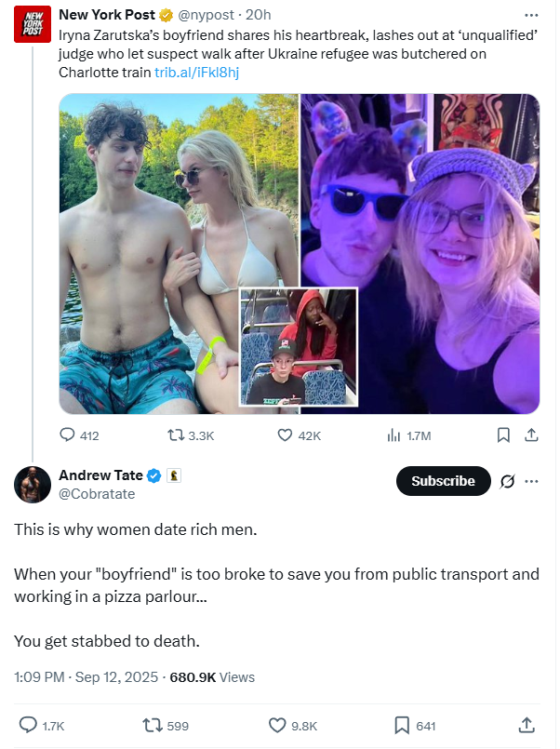Bookmark the New York Post tweet
Screen dimensions: 560x749
[503, 435]
